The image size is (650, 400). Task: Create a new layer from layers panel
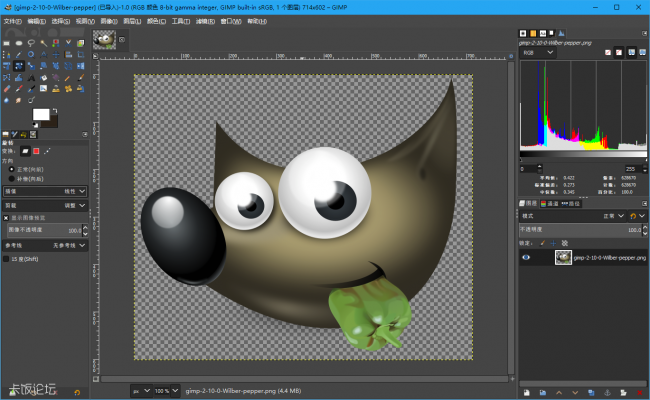click(526, 392)
